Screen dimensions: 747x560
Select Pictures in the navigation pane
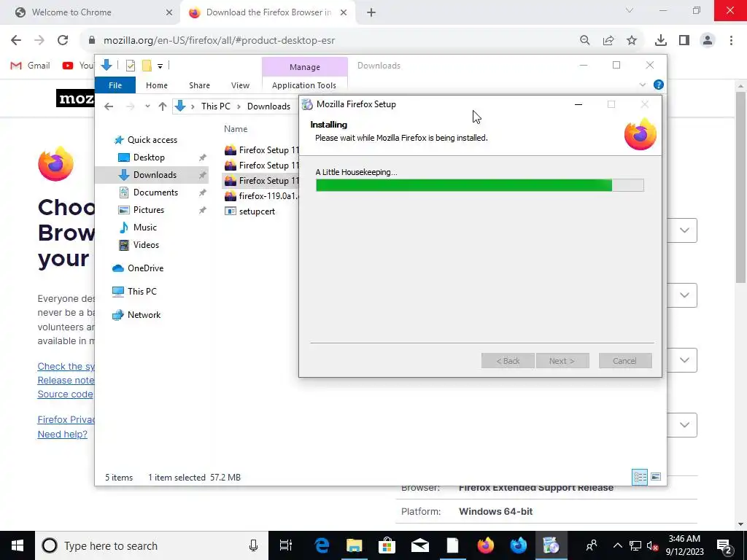click(149, 209)
